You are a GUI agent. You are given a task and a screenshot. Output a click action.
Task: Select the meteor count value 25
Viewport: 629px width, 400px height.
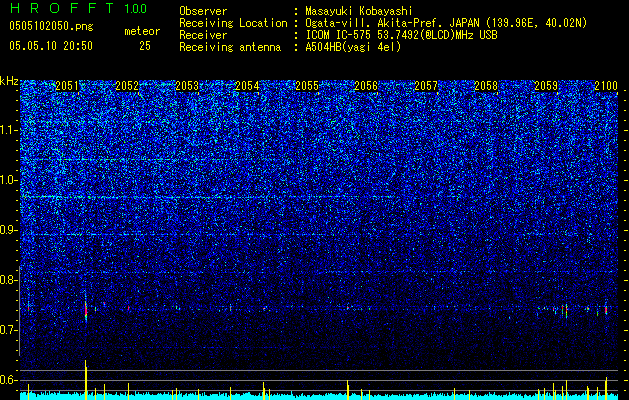(145, 46)
